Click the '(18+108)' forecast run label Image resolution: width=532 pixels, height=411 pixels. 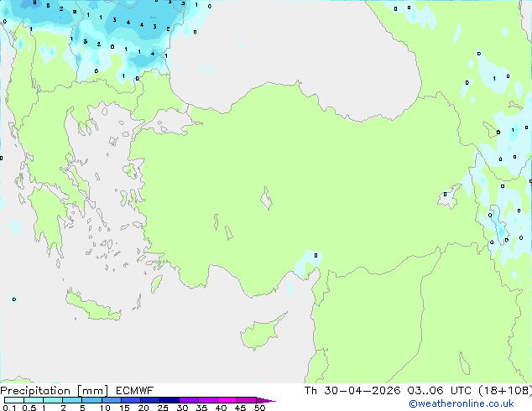[x=505, y=391]
